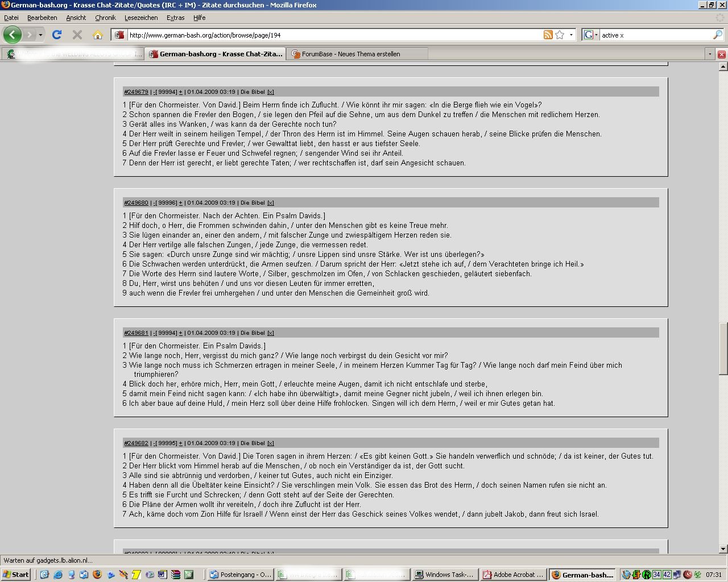This screenshot has width=728, height=582.
Task: Open the Hilfe menu
Action: point(199,18)
